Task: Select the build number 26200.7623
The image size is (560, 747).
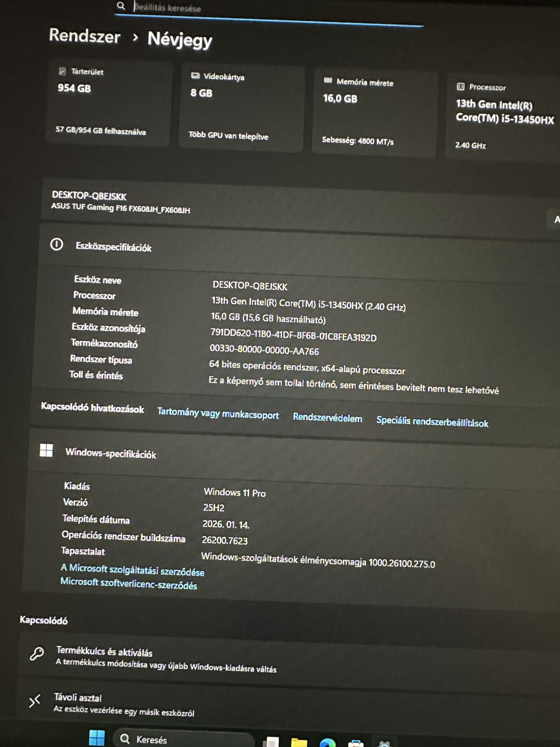Action: tap(225, 540)
